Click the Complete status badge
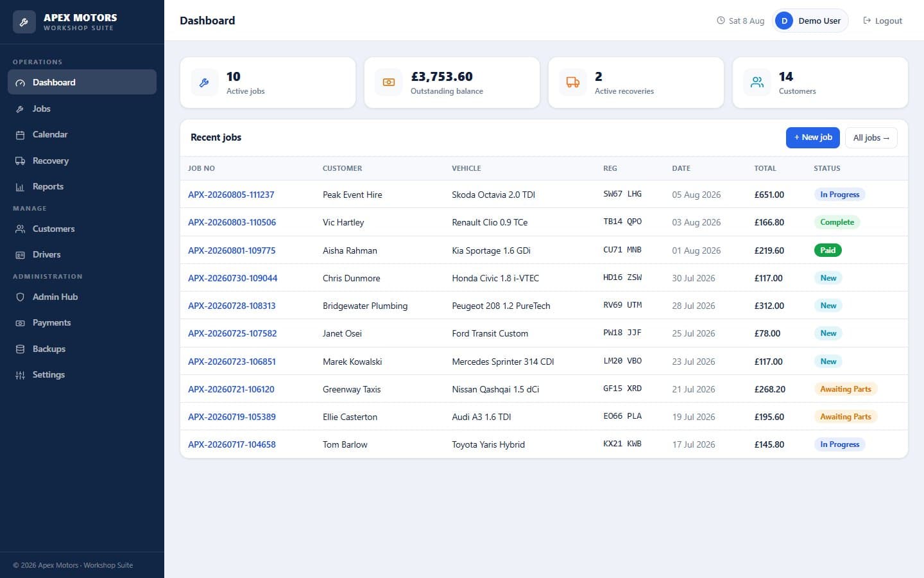Viewport: 924px width, 578px height. (837, 222)
